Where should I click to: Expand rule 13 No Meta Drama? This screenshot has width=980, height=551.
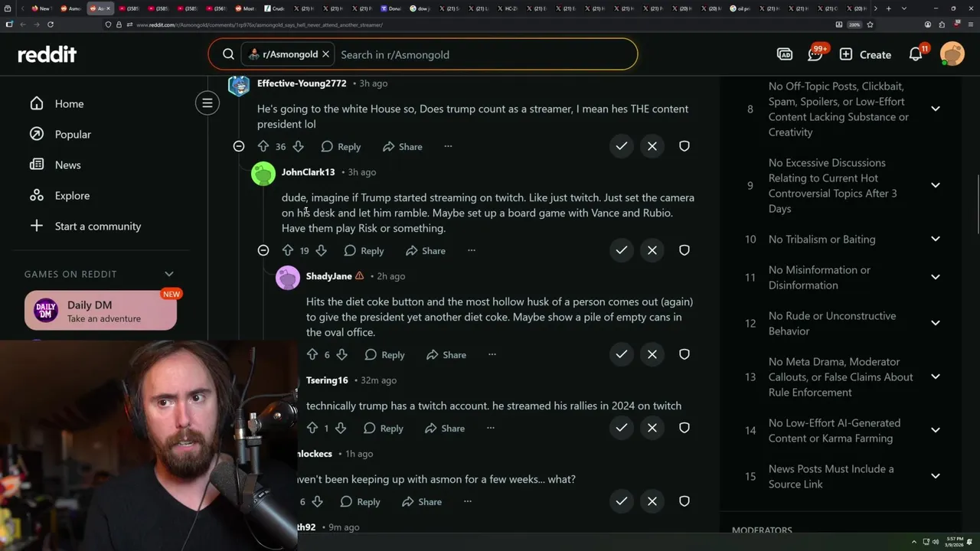[x=936, y=377]
